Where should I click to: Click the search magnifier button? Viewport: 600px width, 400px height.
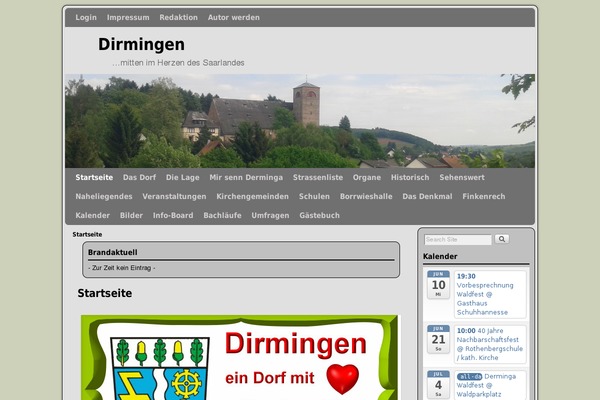coord(502,239)
